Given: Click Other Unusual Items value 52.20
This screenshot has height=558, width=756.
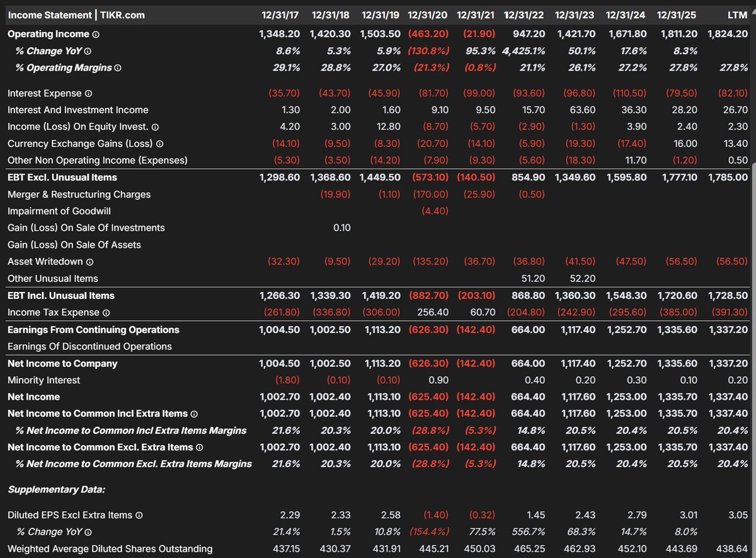Looking at the screenshot, I should click(x=583, y=278).
